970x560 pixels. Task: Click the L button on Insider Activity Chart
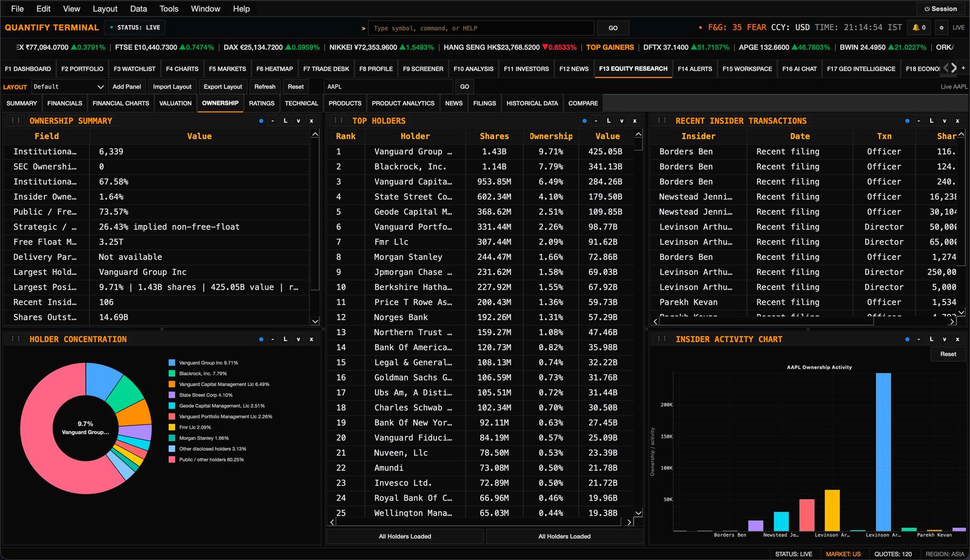[932, 339]
